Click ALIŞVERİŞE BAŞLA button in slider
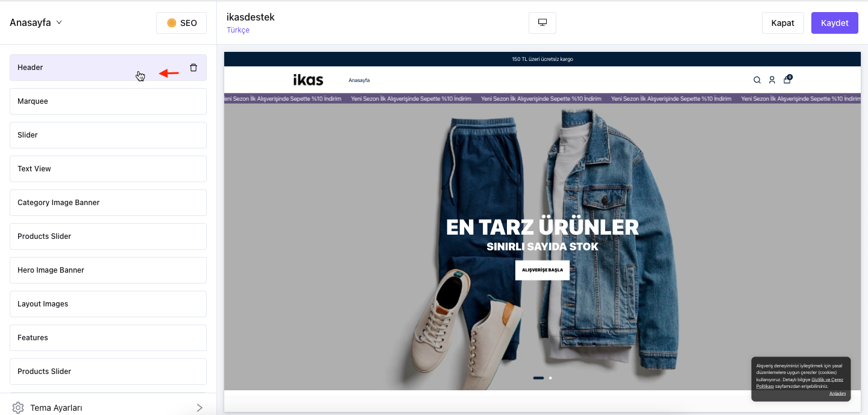 point(542,270)
